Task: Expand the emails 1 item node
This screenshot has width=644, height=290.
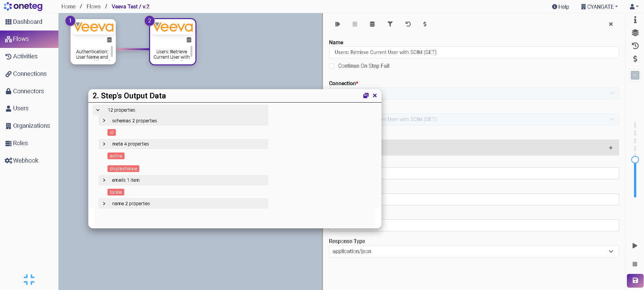Action: 104,180
